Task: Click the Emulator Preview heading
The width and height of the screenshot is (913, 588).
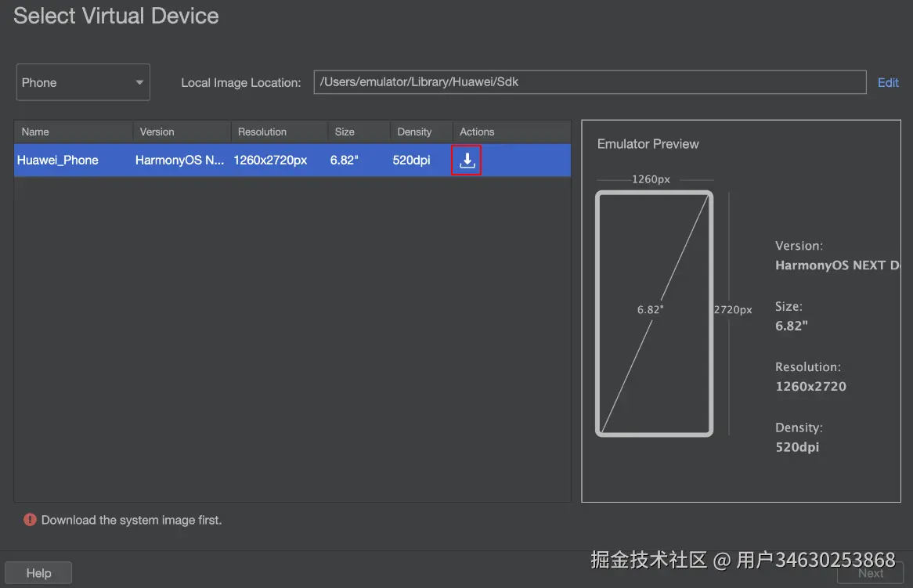Action: pos(648,144)
